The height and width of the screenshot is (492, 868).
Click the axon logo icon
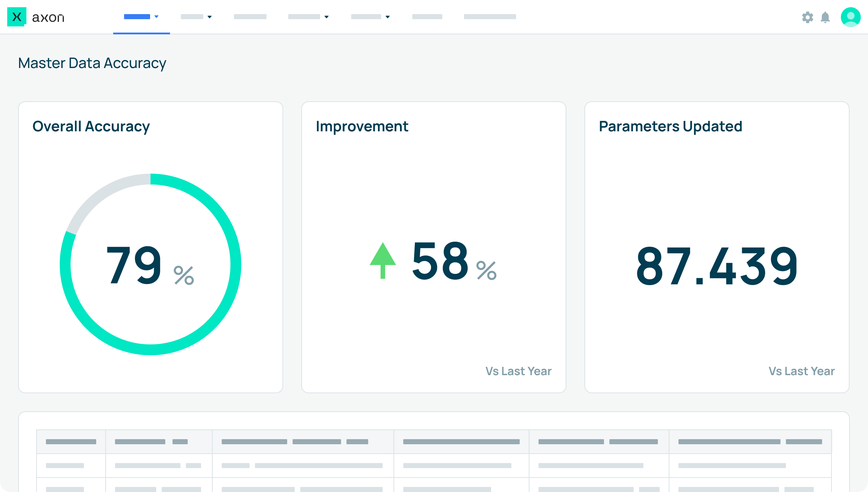click(x=17, y=17)
